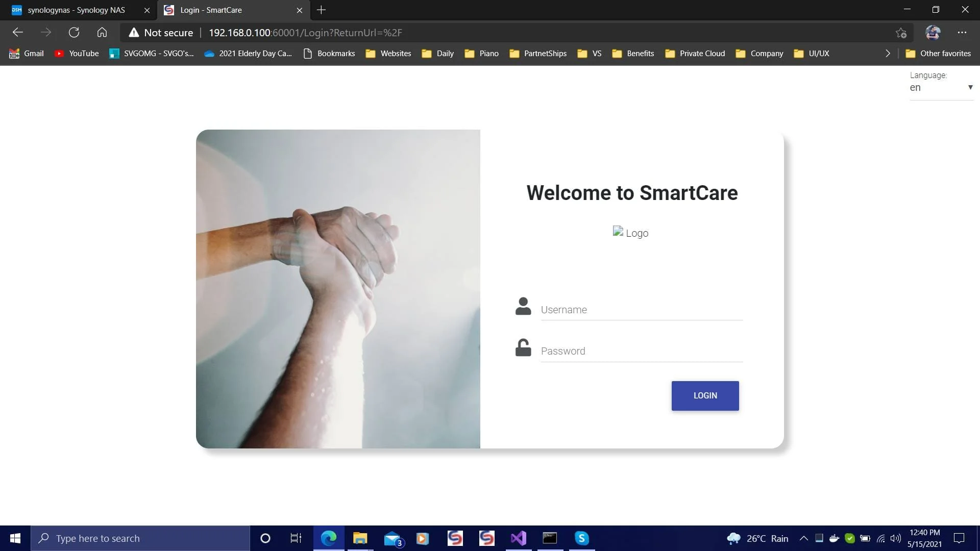Open the Gmail bookmark
The width and height of the screenshot is (980, 551).
tap(27, 54)
